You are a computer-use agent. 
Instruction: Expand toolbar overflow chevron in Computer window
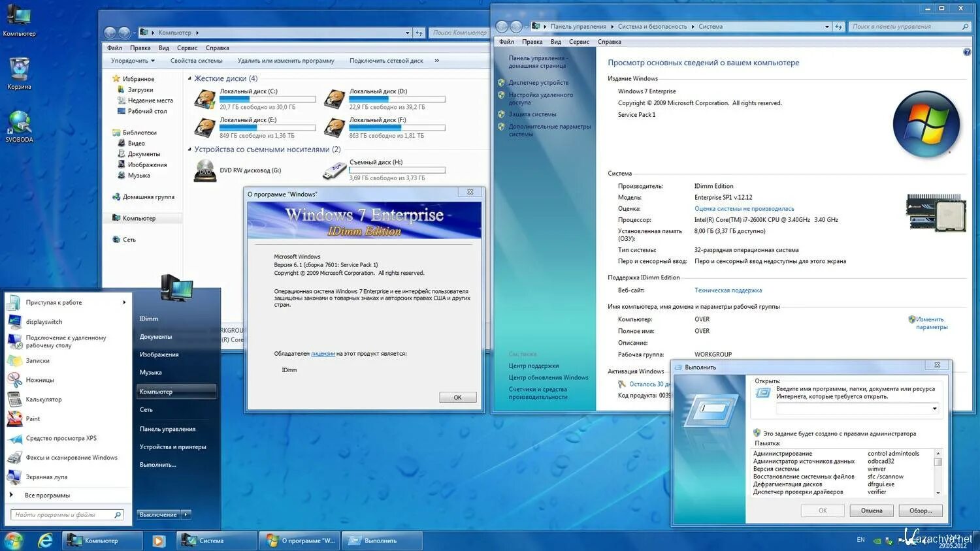pyautogui.click(x=436, y=61)
